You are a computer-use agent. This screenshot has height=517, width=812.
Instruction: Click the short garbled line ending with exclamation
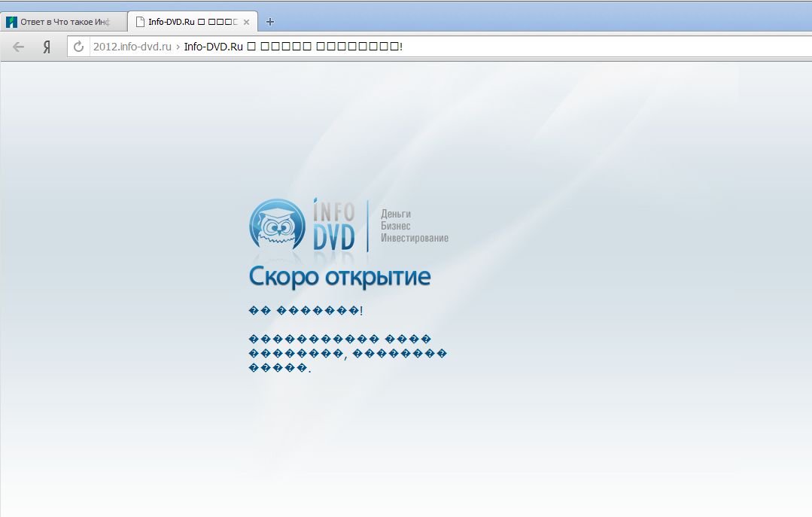tap(306, 311)
